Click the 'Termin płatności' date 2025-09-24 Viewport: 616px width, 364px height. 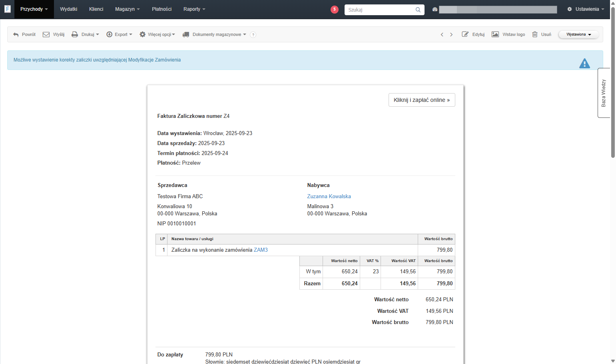pos(215,153)
